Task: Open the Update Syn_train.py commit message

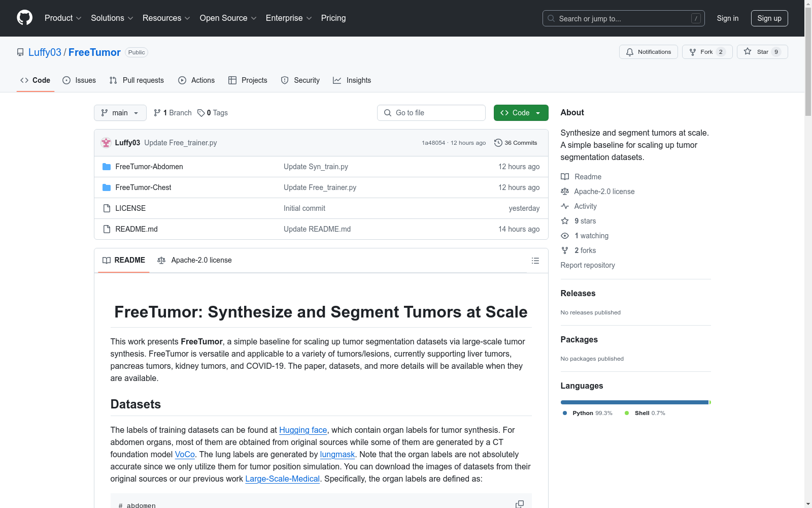Action: (x=316, y=167)
